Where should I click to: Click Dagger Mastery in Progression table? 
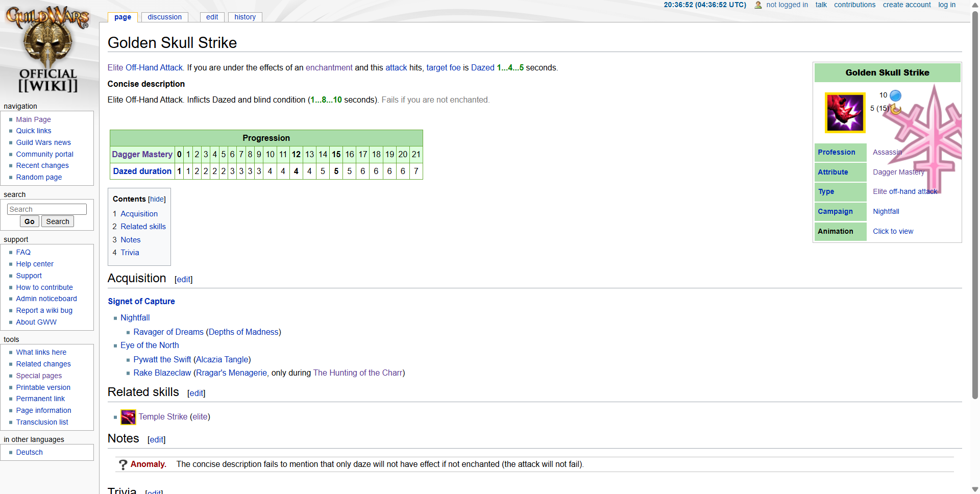[142, 155]
